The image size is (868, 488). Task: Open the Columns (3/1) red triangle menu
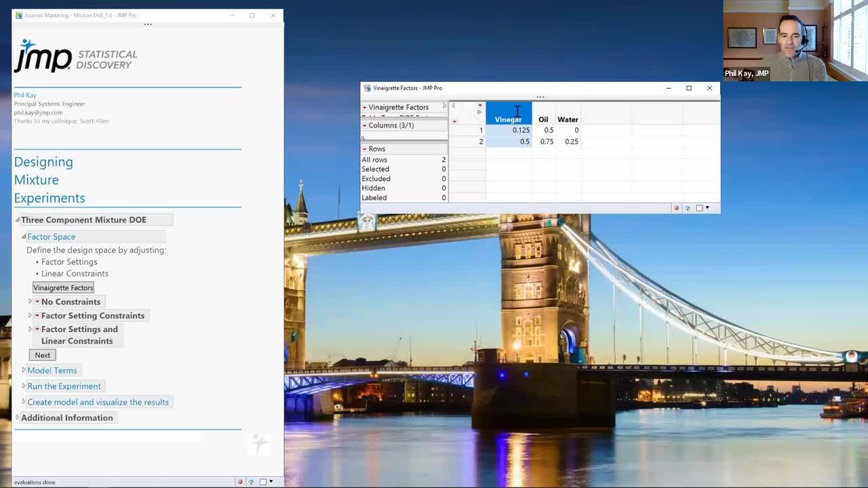click(x=364, y=125)
